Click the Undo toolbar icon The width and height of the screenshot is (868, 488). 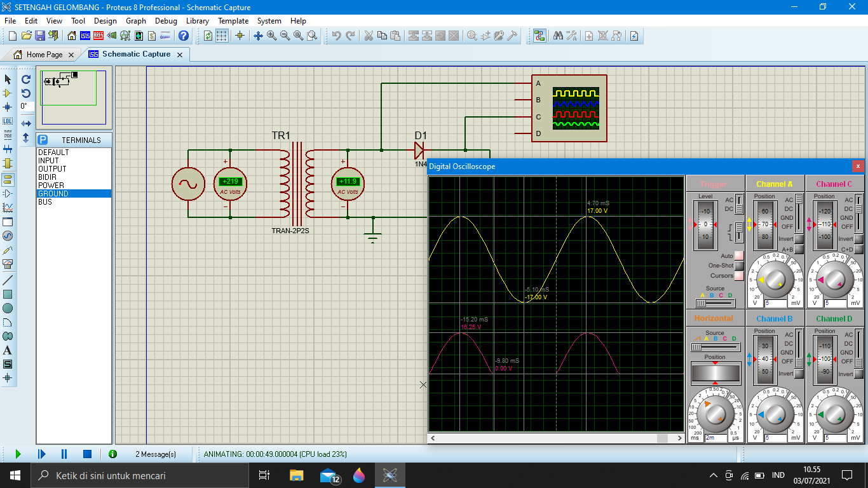(337, 36)
